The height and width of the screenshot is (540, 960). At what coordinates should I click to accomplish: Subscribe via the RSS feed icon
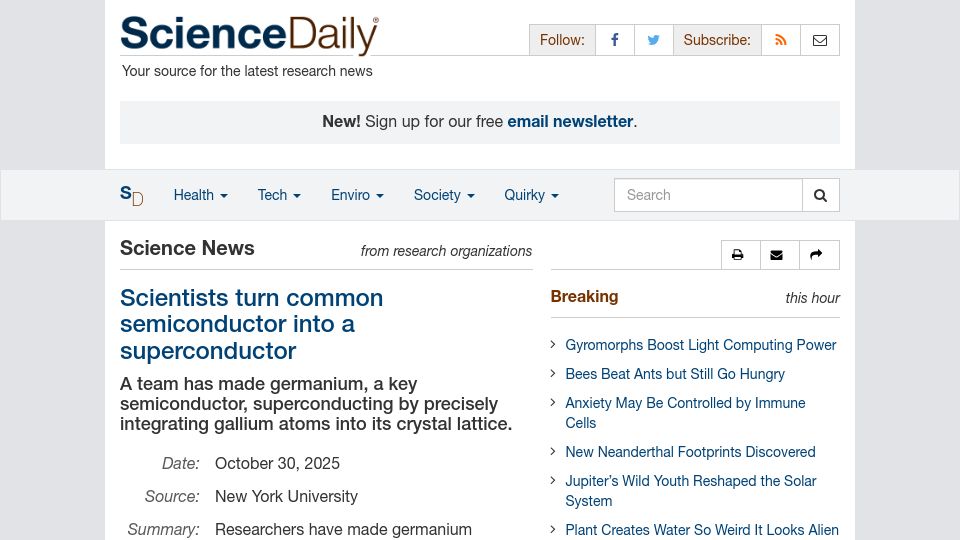point(781,40)
